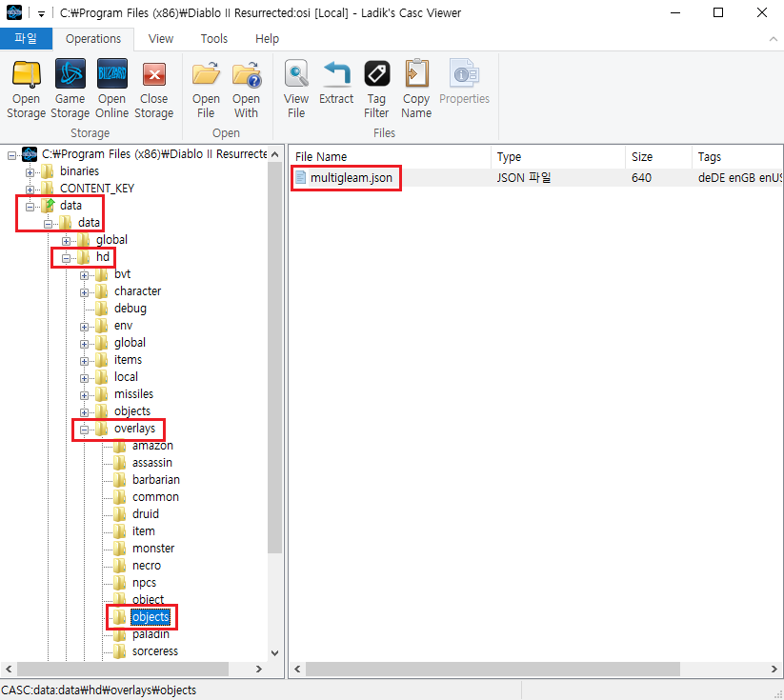This screenshot has height=700, width=784.
Task: Collapse the root storage tree node
Action: [11, 155]
